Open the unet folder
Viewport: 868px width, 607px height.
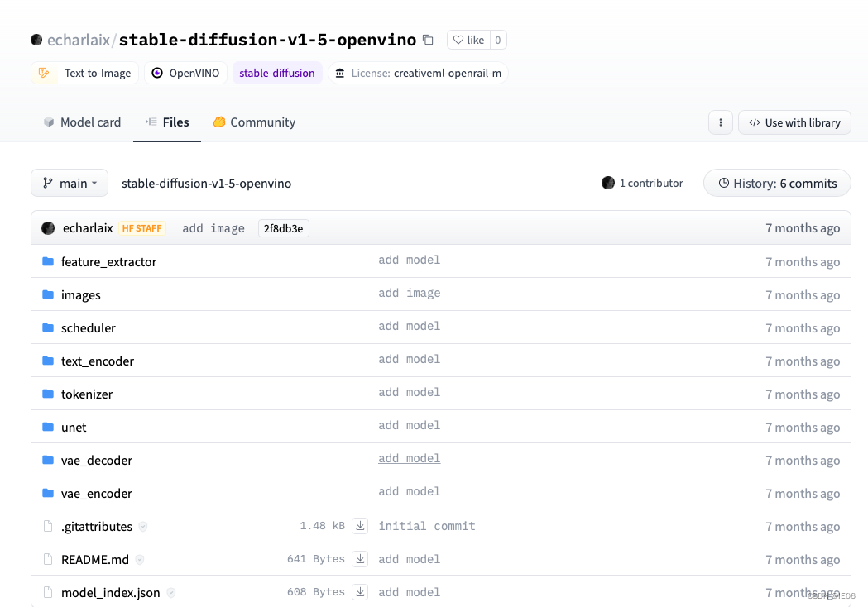click(x=74, y=428)
